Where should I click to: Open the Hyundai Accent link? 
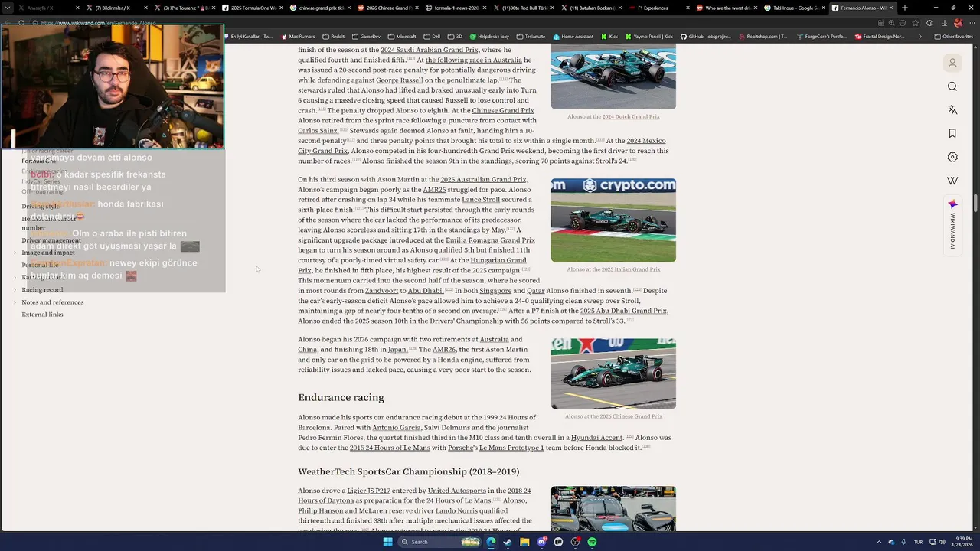[x=596, y=438]
